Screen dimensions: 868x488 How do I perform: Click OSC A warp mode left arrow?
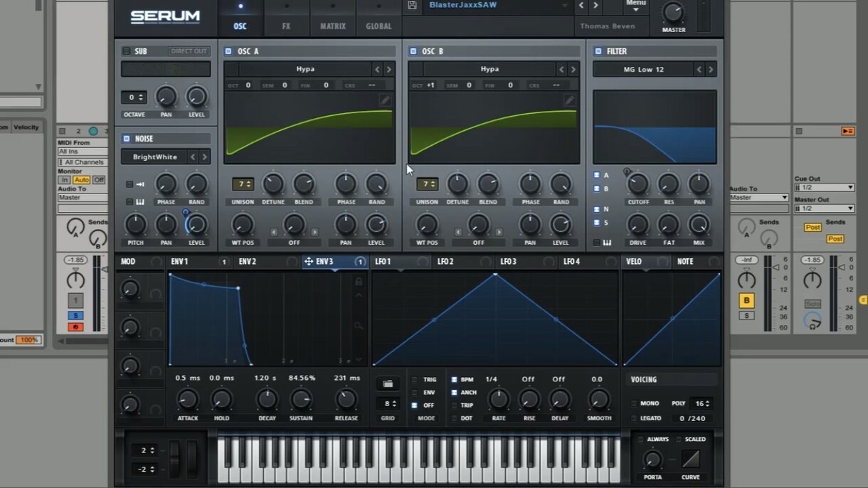coord(274,232)
